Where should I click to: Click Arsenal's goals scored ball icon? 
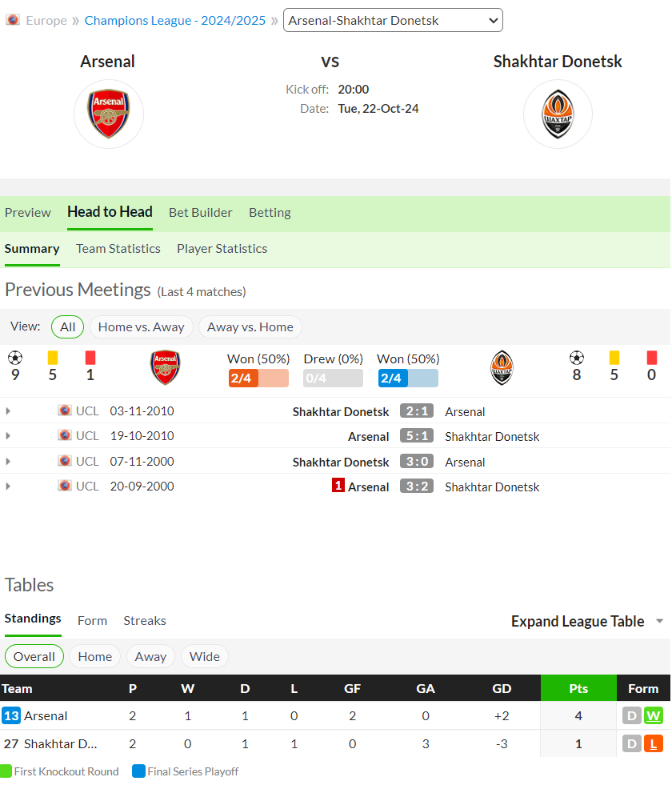point(15,358)
